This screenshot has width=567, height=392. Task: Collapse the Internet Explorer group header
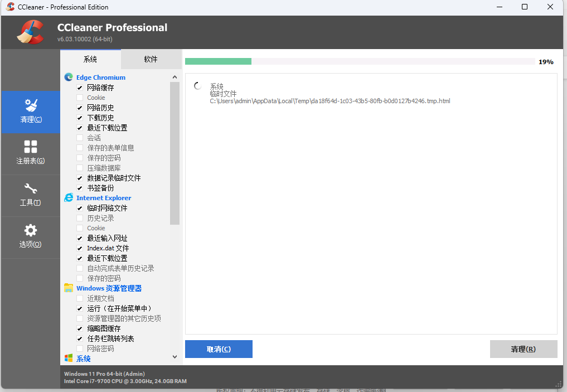104,198
